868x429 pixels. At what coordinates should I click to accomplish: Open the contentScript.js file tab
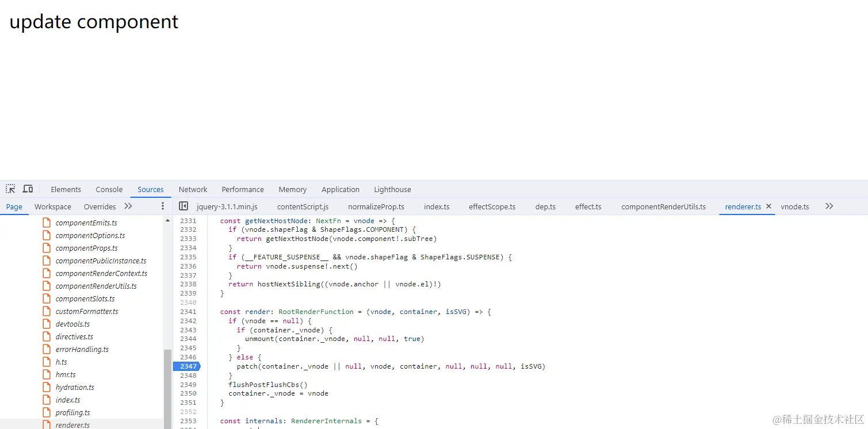(303, 206)
